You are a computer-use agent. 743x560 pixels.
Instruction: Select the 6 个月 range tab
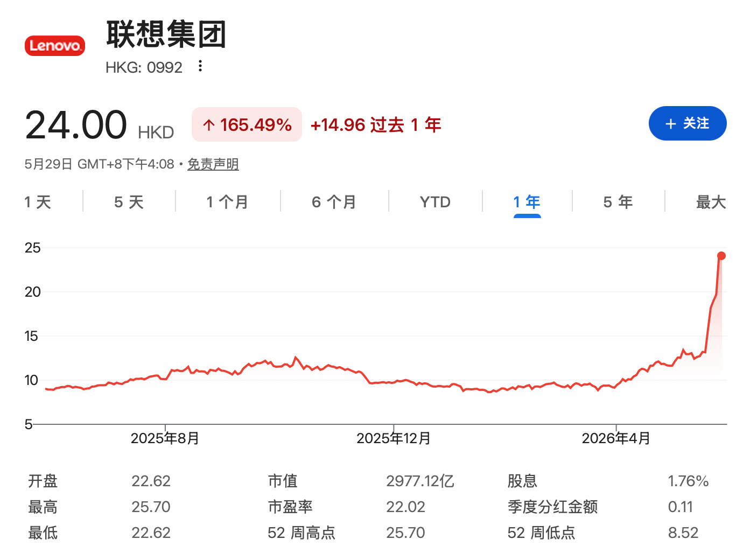(334, 202)
